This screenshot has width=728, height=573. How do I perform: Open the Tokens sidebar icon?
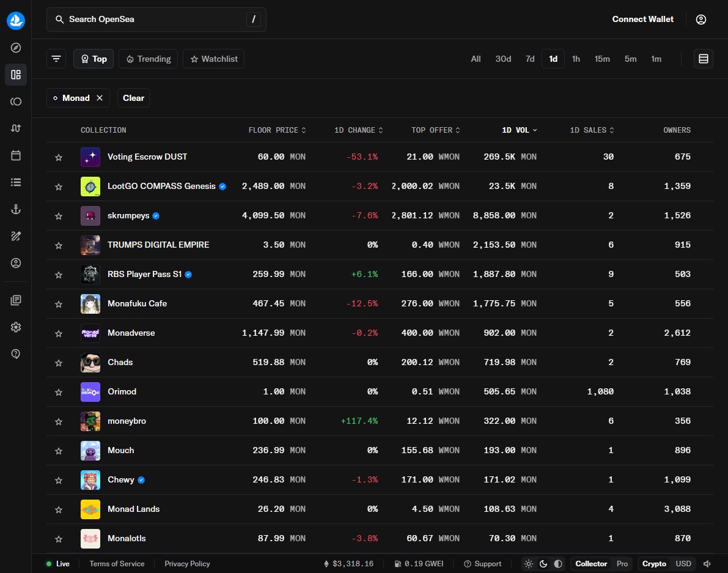pos(16,102)
